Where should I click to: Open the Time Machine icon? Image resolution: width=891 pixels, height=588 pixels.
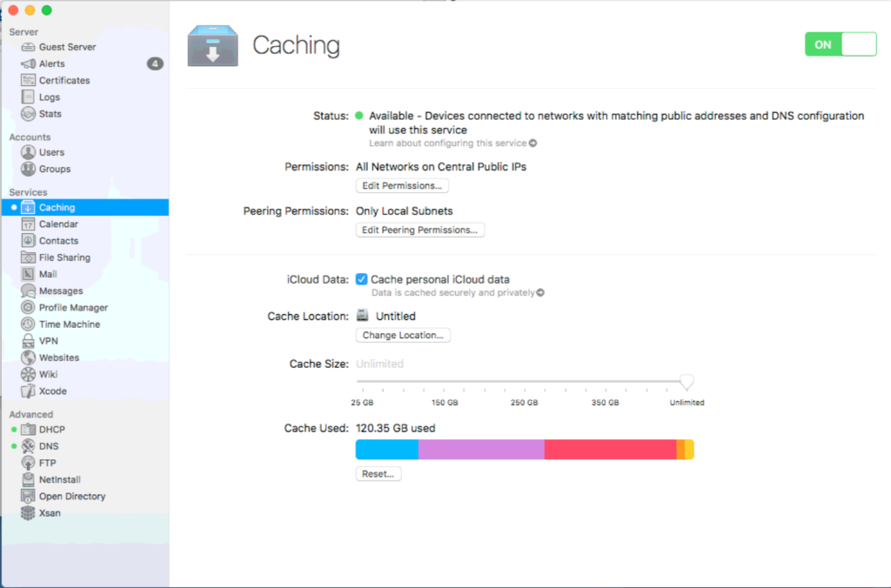click(28, 324)
